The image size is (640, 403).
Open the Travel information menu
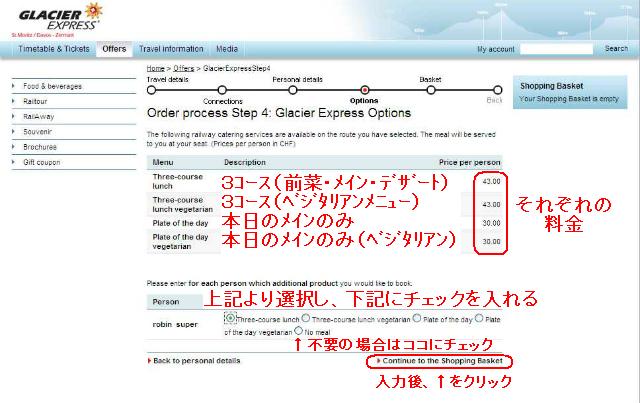tap(171, 49)
